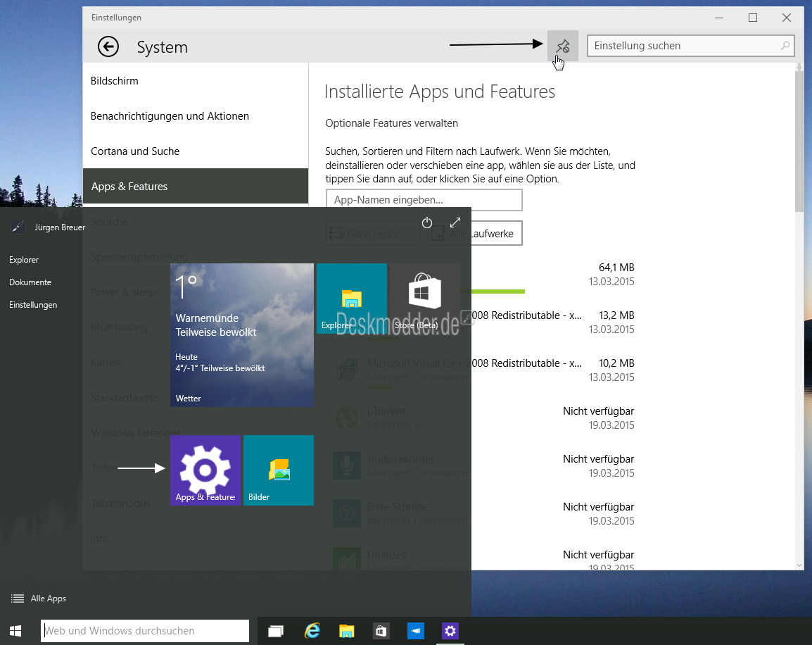Focus the Einstellung suchen search field
The width and height of the screenshot is (812, 645).
(x=690, y=46)
